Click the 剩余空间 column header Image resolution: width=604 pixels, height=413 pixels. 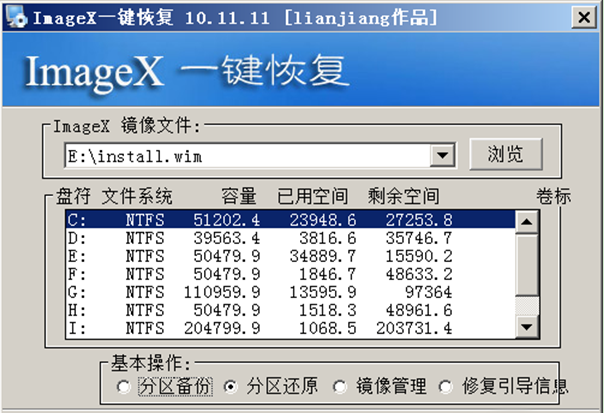point(403,196)
